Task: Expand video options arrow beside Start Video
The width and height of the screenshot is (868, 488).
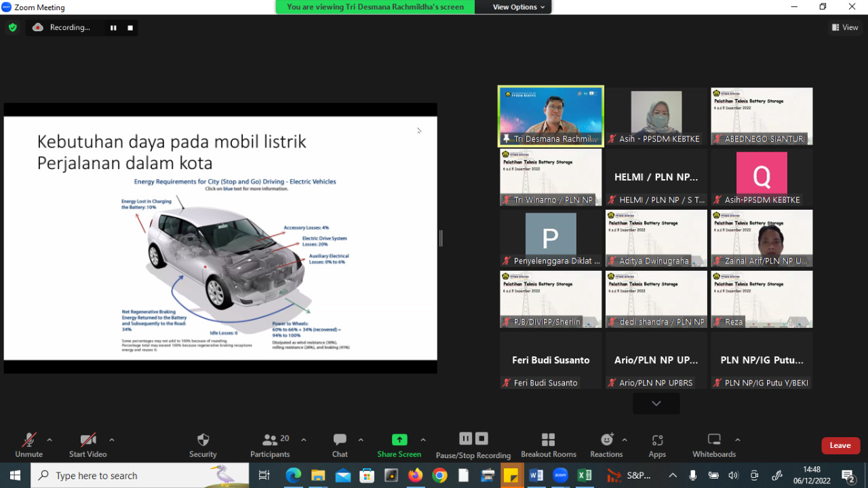Action: pyautogui.click(x=112, y=440)
